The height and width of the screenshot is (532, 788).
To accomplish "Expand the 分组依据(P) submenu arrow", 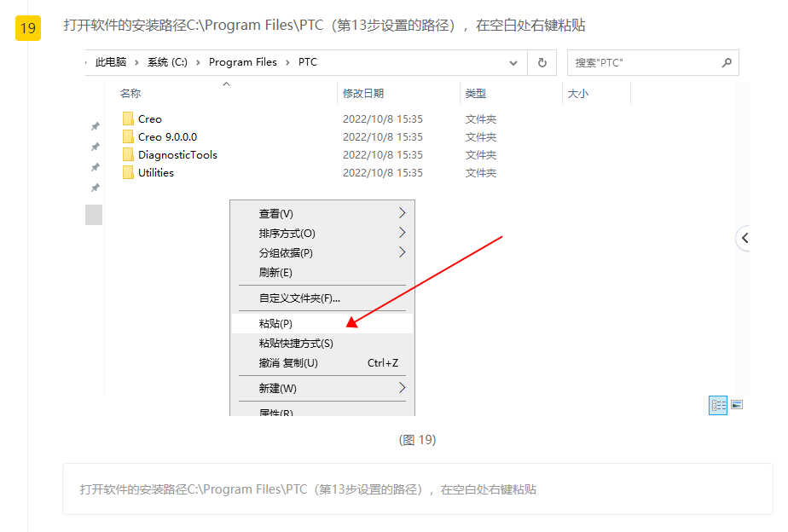I will (x=402, y=252).
